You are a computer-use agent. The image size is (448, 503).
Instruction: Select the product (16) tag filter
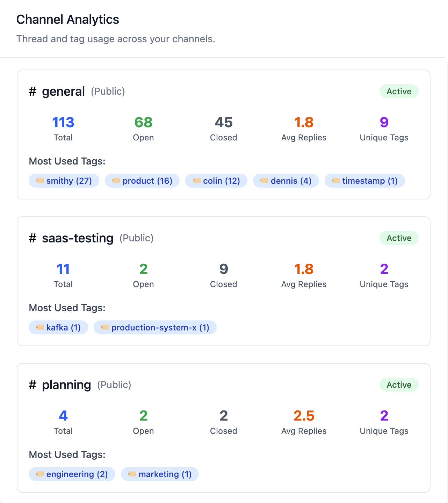142,181
